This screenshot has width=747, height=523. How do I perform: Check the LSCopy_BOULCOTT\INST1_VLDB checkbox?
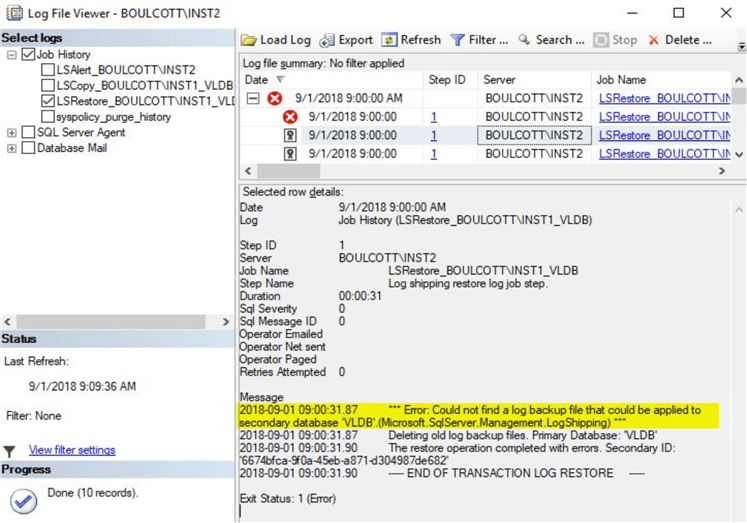(x=48, y=85)
